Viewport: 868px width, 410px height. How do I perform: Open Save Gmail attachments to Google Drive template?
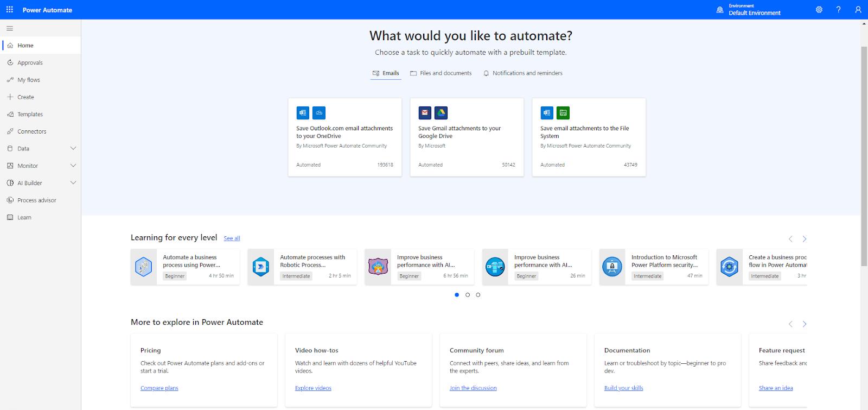(x=467, y=137)
